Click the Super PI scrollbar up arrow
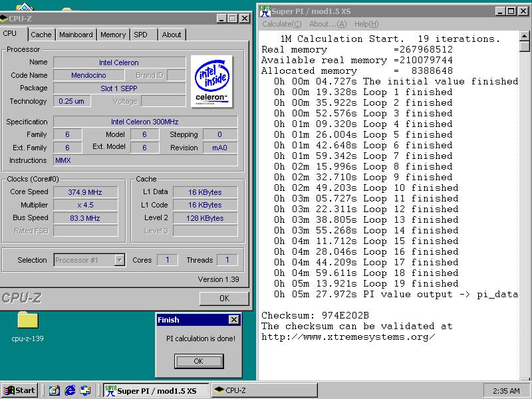The height and width of the screenshot is (399, 532). (524, 36)
